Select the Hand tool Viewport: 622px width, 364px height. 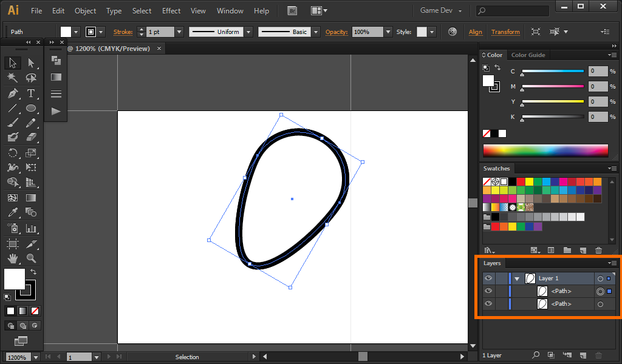click(x=12, y=258)
